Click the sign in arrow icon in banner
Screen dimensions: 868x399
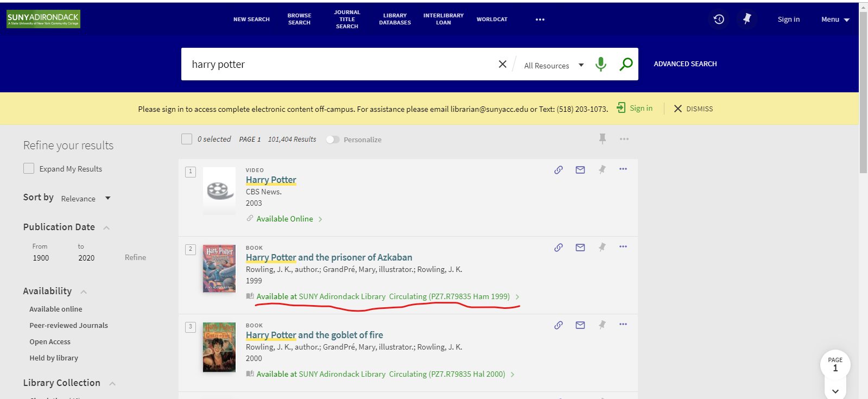coord(621,108)
